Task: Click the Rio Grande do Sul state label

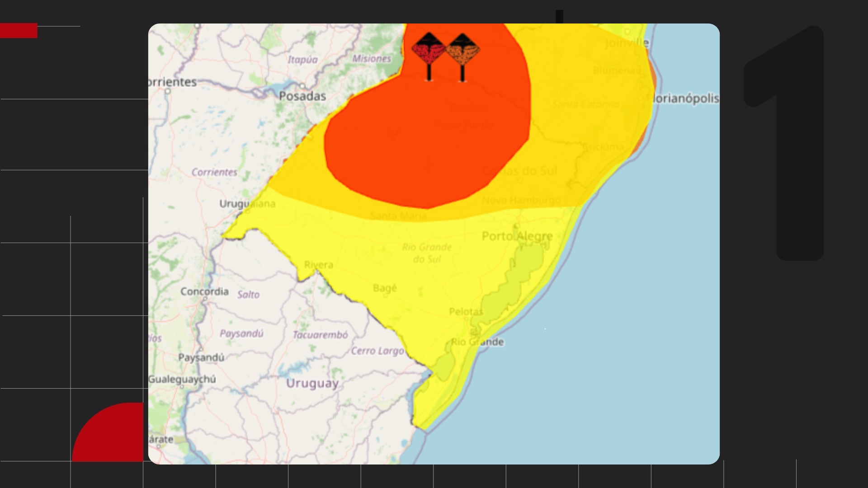Action: pos(427,253)
